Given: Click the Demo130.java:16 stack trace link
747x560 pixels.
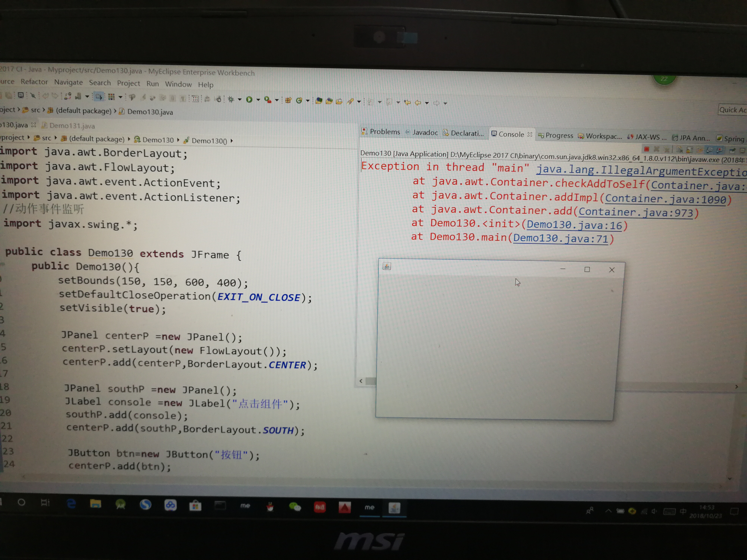Looking at the screenshot, I should pyautogui.click(x=574, y=225).
